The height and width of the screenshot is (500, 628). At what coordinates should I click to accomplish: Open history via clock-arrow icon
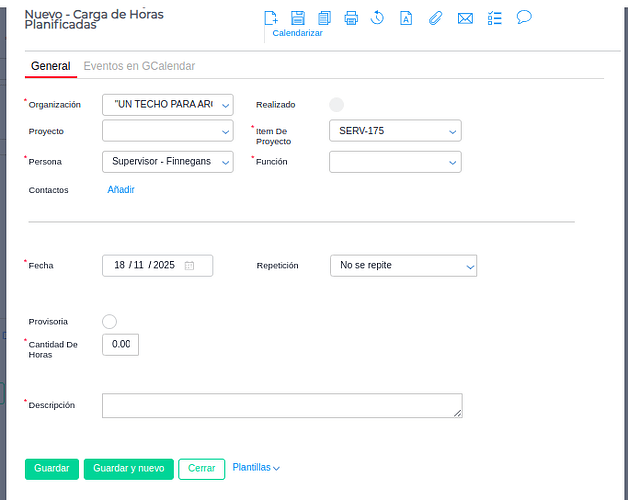pos(378,18)
